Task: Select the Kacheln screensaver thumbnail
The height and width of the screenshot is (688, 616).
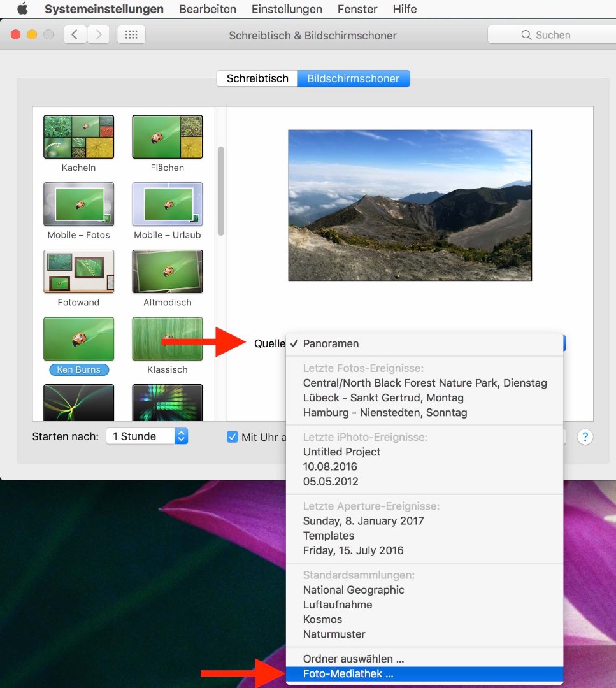Action: point(78,137)
